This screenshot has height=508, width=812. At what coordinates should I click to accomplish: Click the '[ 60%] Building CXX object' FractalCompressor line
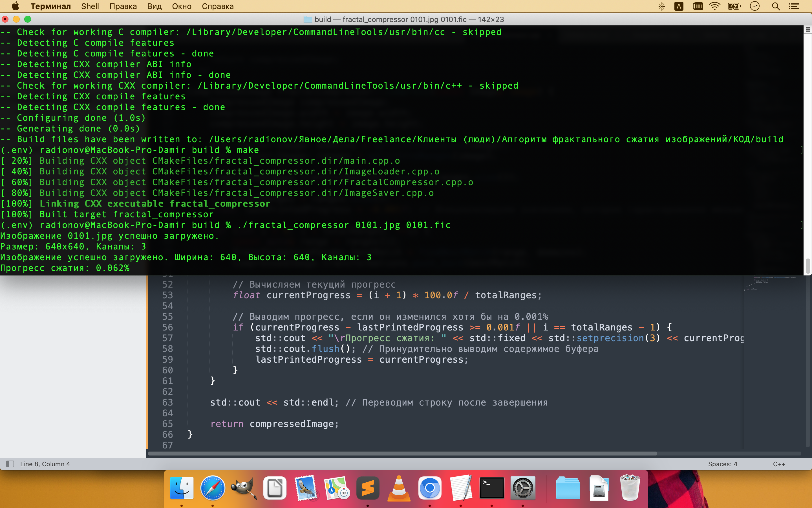click(x=237, y=182)
